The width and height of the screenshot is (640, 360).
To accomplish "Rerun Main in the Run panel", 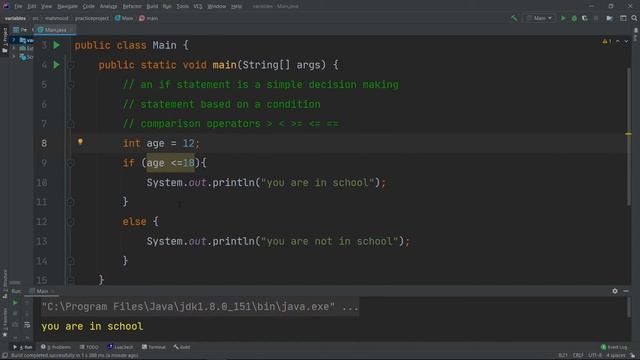I will point(15,303).
